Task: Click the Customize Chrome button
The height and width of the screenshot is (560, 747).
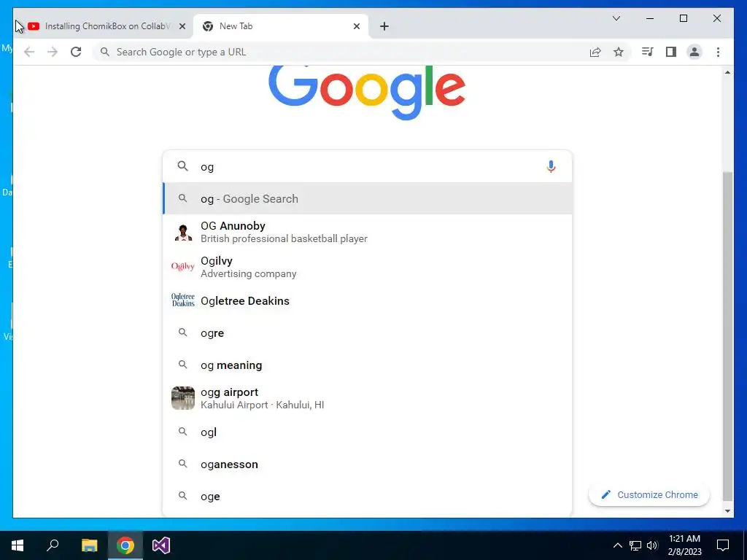Action: [649, 495]
